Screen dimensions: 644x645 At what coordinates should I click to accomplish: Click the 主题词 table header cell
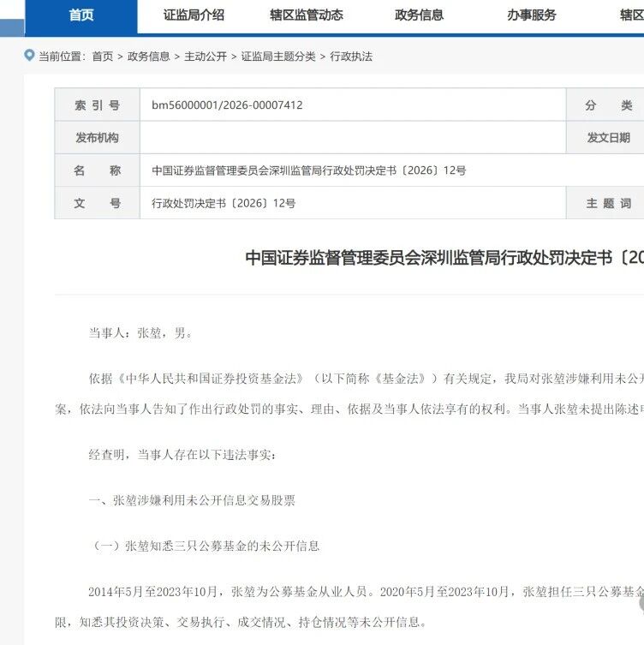click(x=605, y=203)
